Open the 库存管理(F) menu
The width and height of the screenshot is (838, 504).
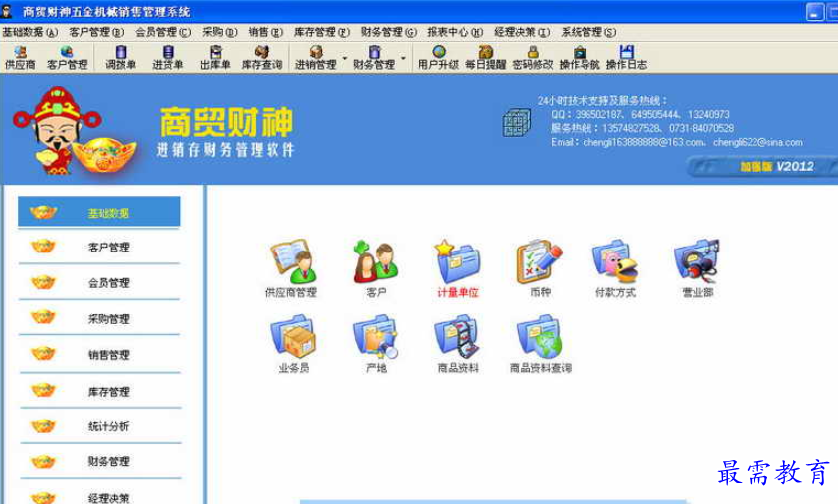[322, 32]
